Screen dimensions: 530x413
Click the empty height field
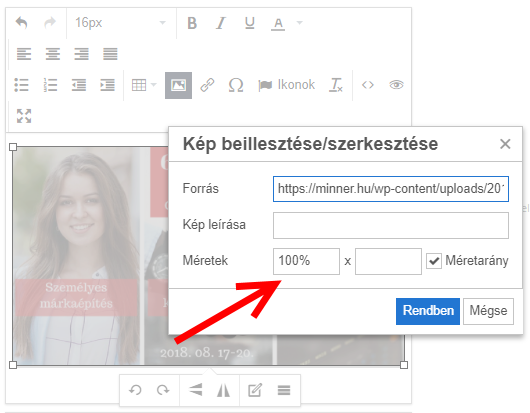point(388,261)
